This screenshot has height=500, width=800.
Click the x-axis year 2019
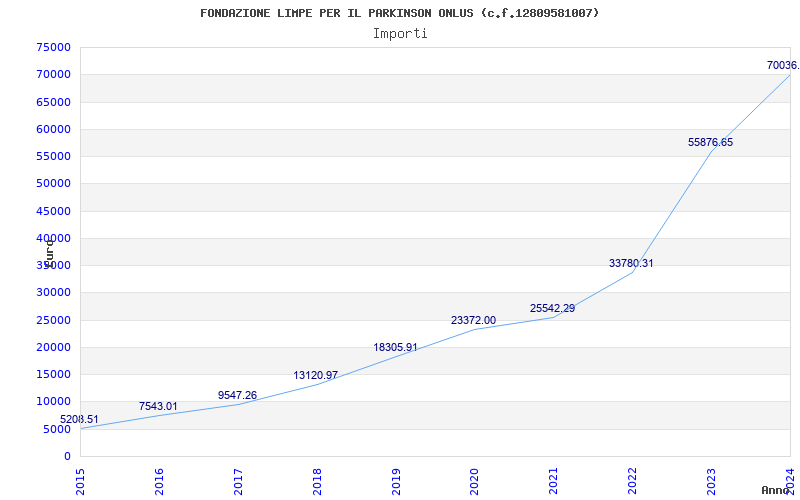[395, 481]
